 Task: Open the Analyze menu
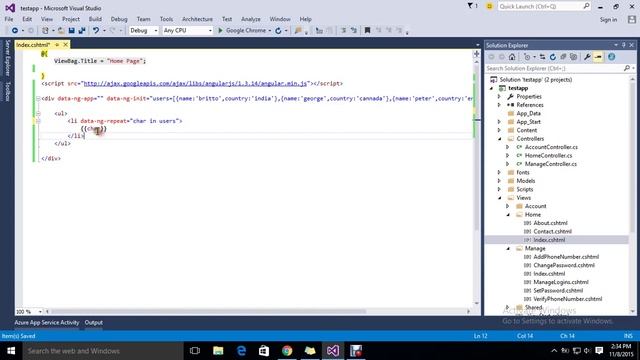pos(251,19)
